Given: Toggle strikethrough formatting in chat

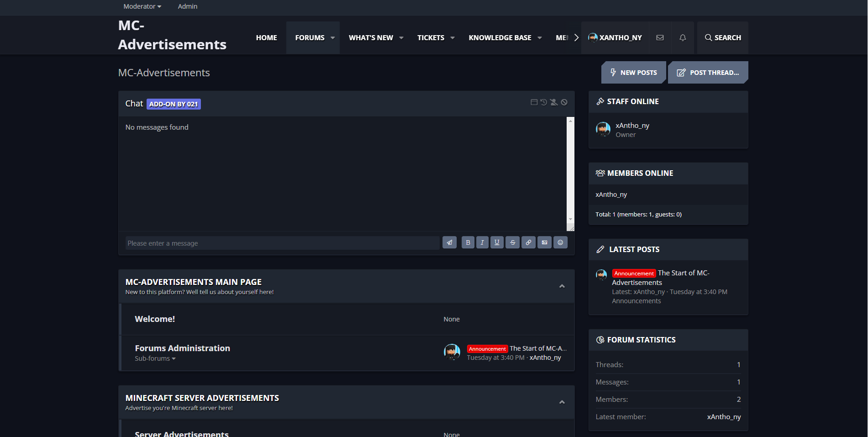Looking at the screenshot, I should click(x=513, y=242).
